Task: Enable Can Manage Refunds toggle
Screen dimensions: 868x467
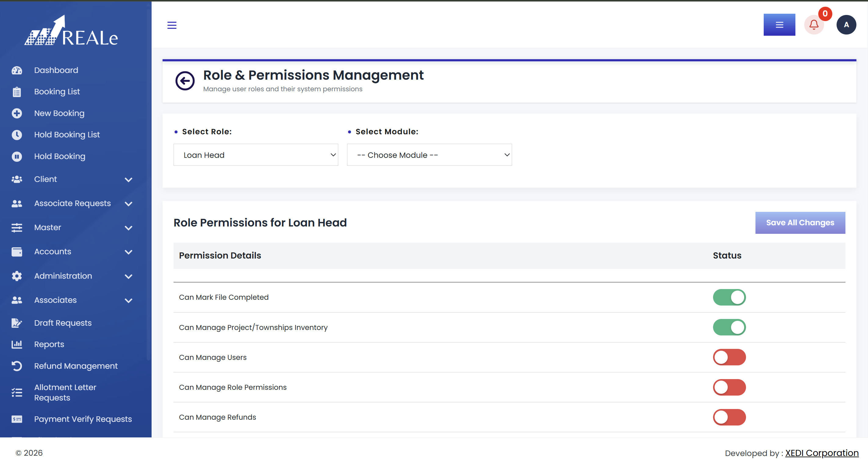Action: pyautogui.click(x=729, y=418)
